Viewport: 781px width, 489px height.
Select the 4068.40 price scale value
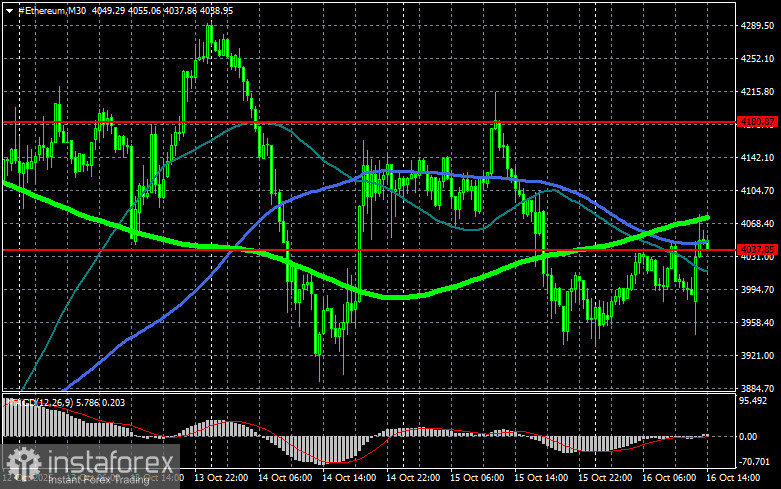(758, 224)
